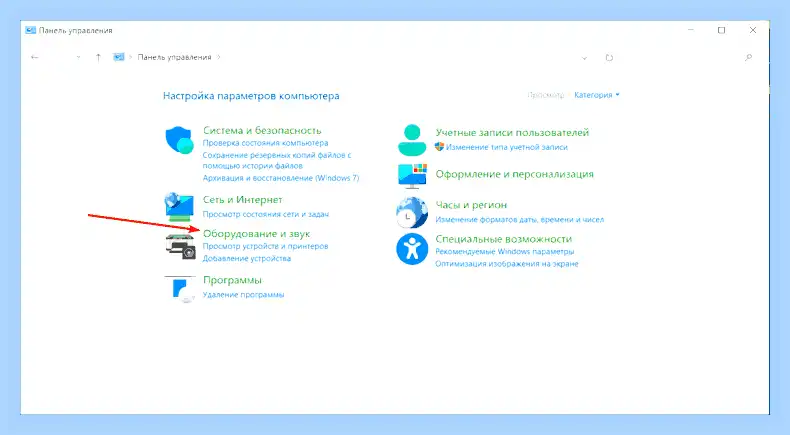Screen dimensions: 790x435
Task: Click the back arrow in navigation bar
Action: pyautogui.click(x=35, y=57)
